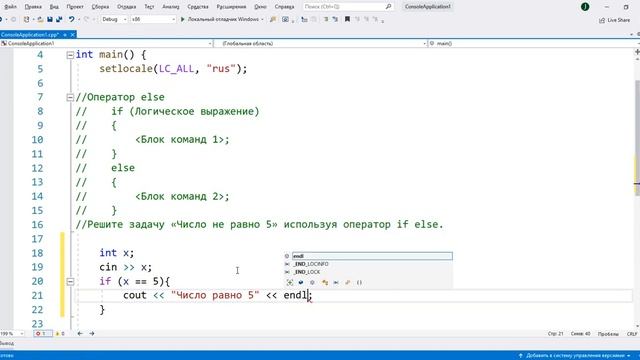Click the navigate backward arrow
The image size is (640, 360).
[x=80, y=333]
